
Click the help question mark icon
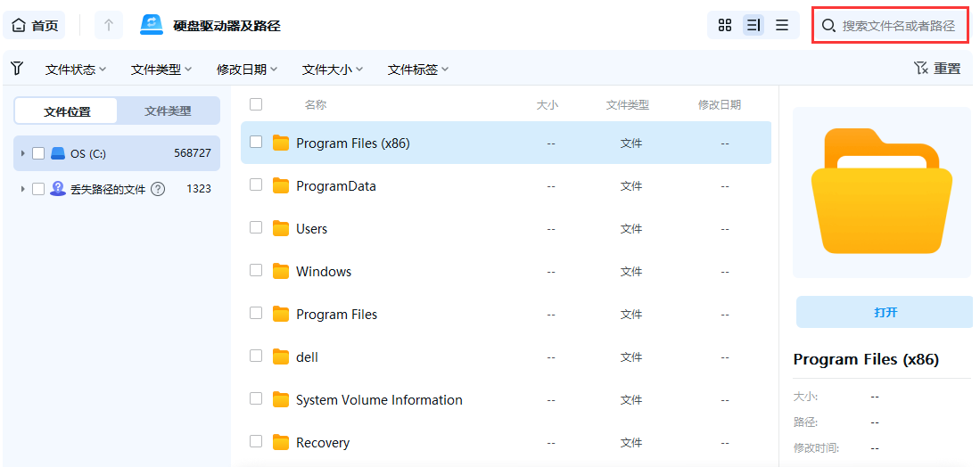click(158, 189)
